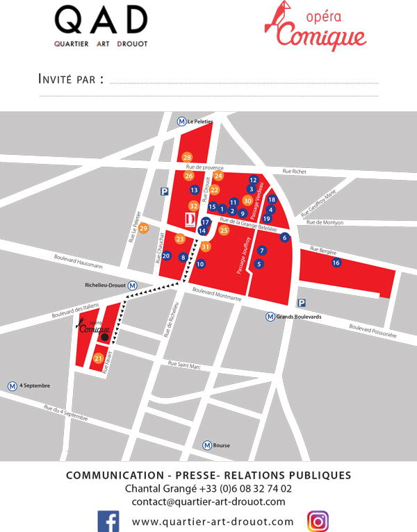
Task: Select orange map marker 25
Action: [x=224, y=231]
